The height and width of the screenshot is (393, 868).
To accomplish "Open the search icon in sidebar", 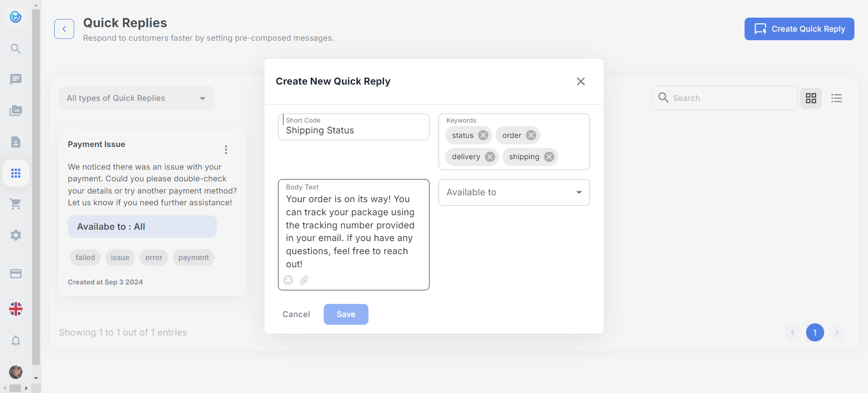I will coord(16,48).
